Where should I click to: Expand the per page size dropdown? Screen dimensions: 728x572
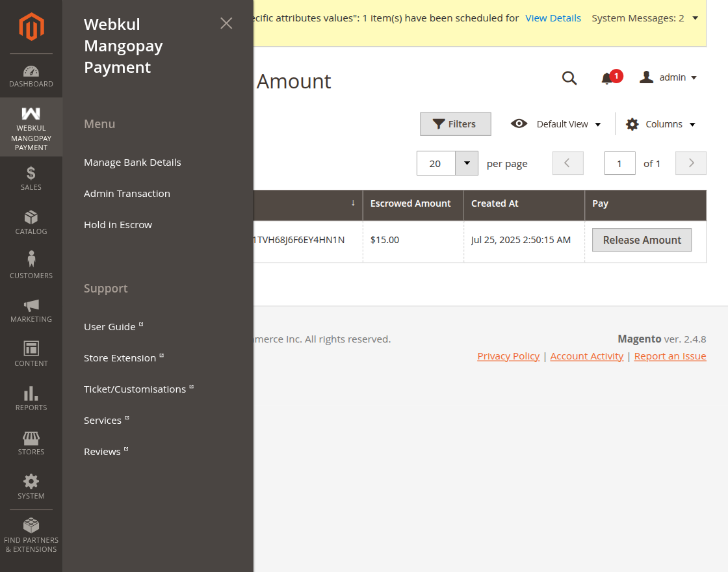[x=467, y=163]
